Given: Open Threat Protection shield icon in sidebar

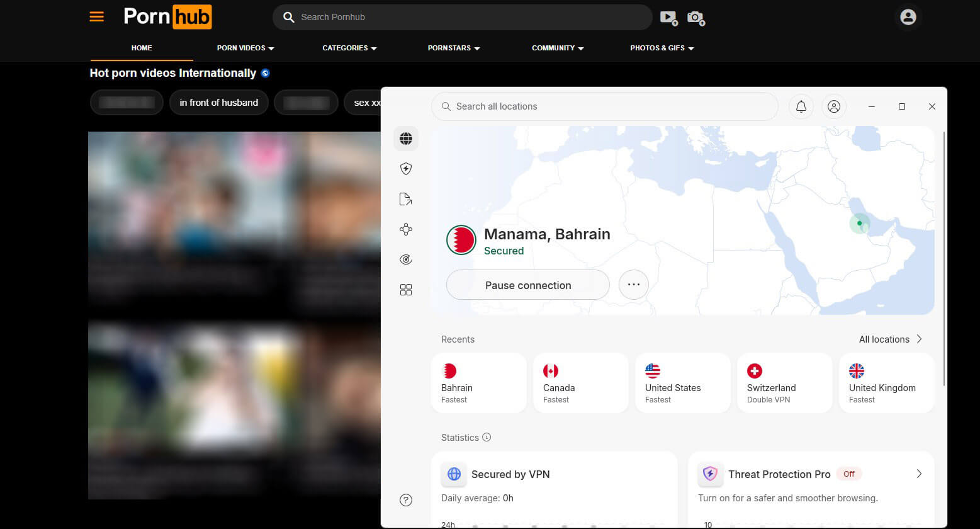Looking at the screenshot, I should (x=406, y=169).
